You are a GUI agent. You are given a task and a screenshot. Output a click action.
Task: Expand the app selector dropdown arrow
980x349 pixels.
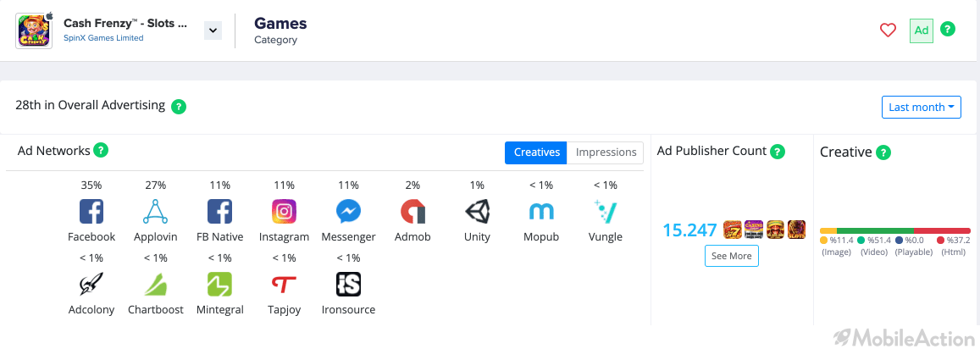point(213,30)
